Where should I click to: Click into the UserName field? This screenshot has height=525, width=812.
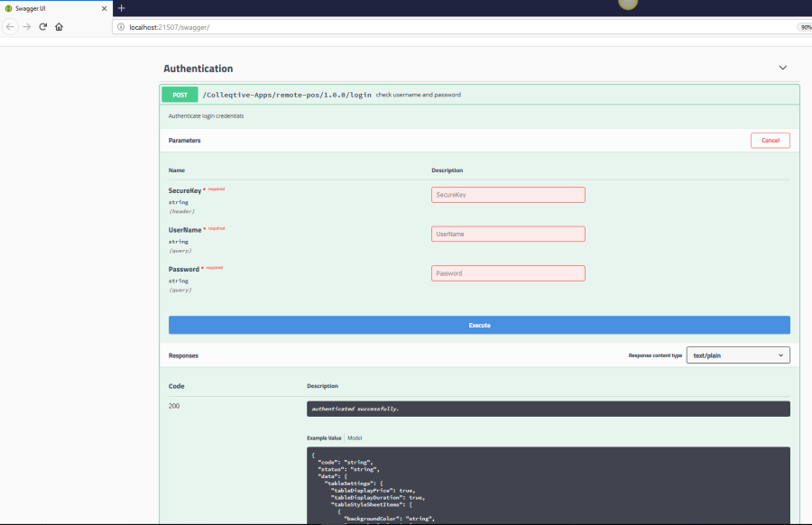508,234
